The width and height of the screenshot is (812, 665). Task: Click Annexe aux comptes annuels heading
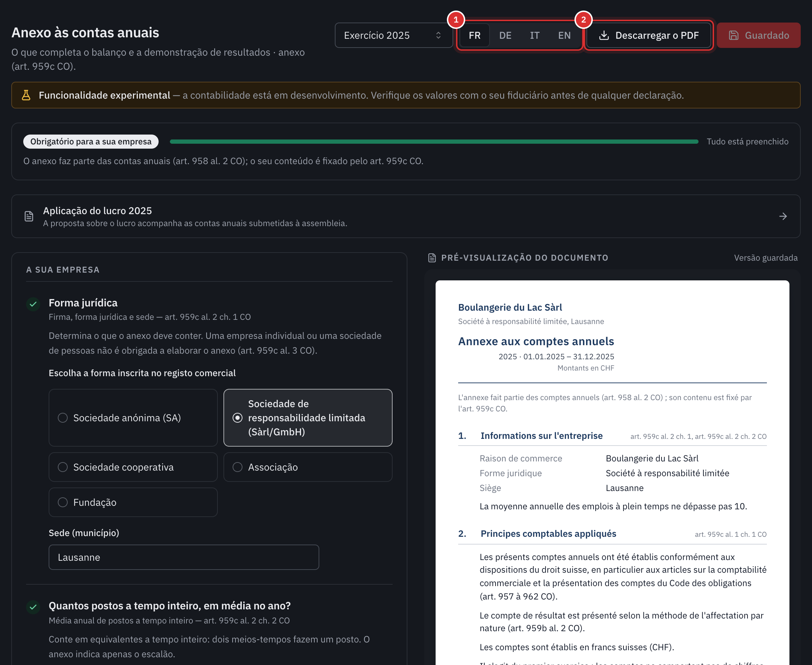tap(536, 341)
